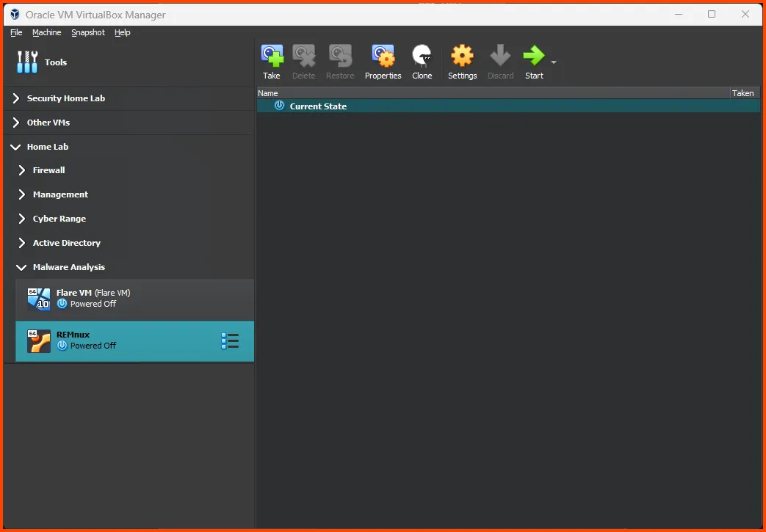Click the Restore snapshot toolbar icon

pyautogui.click(x=341, y=56)
